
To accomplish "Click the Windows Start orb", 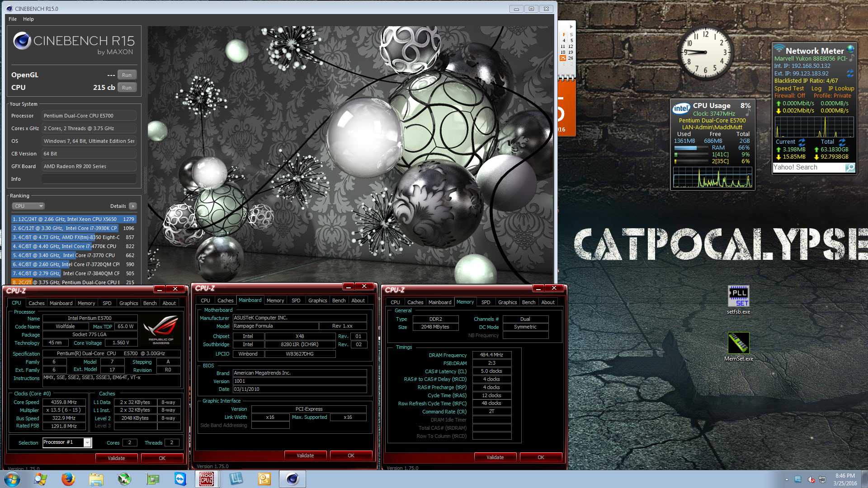I will (x=12, y=479).
